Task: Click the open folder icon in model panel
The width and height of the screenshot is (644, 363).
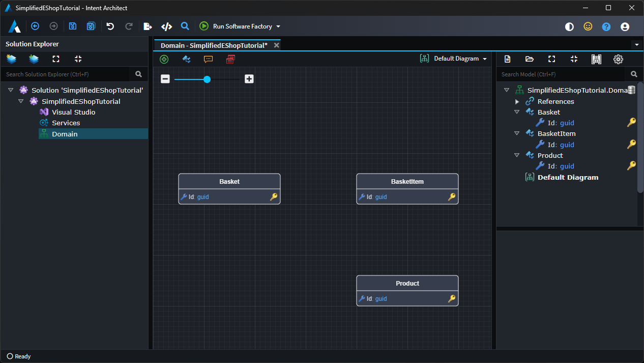Action: click(530, 59)
